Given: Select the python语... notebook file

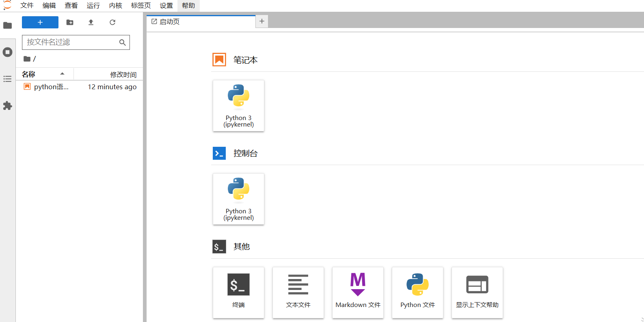Looking at the screenshot, I should coord(80,87).
